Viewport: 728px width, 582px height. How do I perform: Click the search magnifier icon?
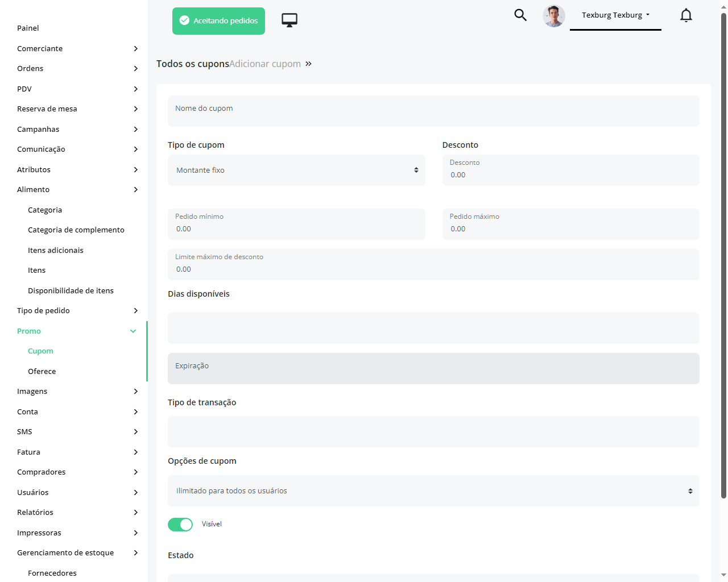click(520, 15)
